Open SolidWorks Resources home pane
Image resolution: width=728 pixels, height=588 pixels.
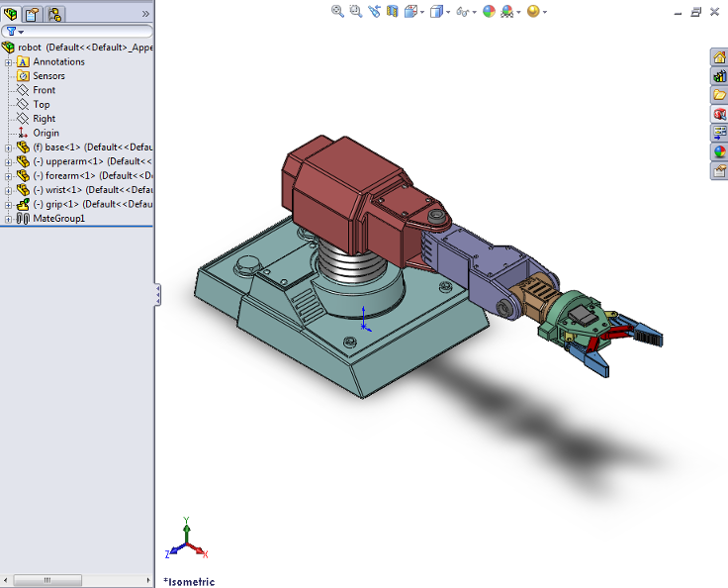(719, 56)
